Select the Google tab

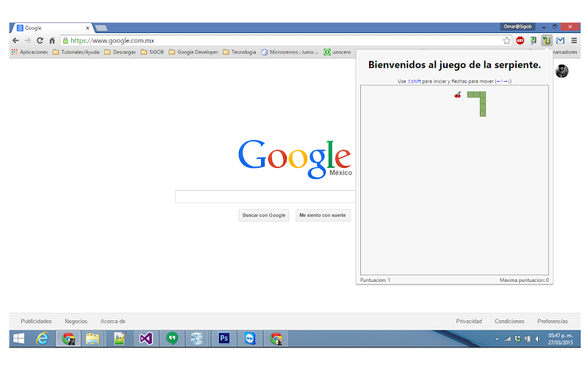coord(51,28)
